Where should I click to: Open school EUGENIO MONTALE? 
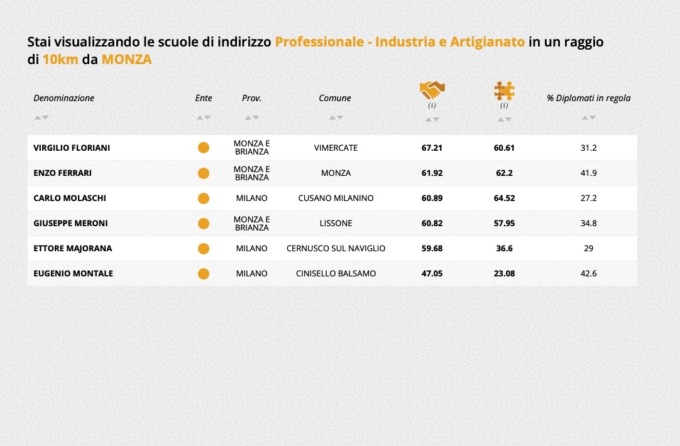point(73,274)
